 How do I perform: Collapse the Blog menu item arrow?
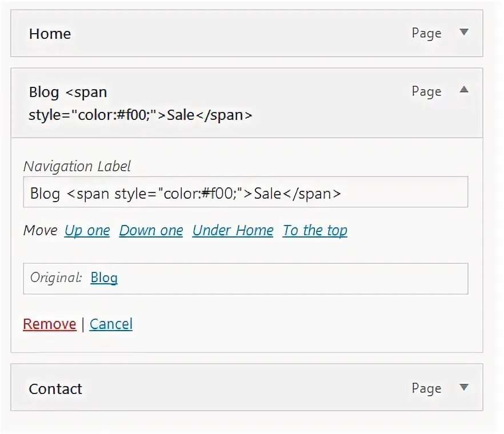click(464, 90)
